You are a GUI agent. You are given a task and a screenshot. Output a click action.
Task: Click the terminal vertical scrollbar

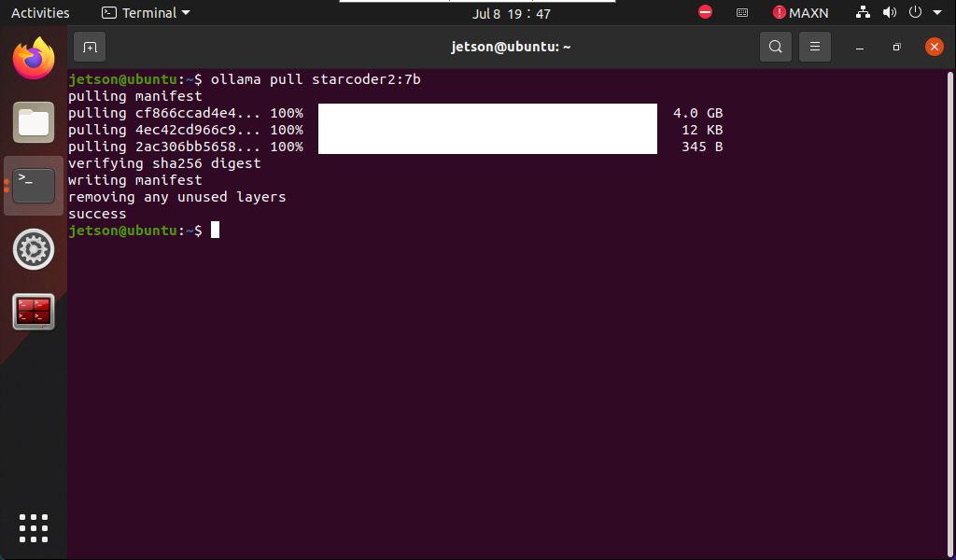click(x=949, y=315)
